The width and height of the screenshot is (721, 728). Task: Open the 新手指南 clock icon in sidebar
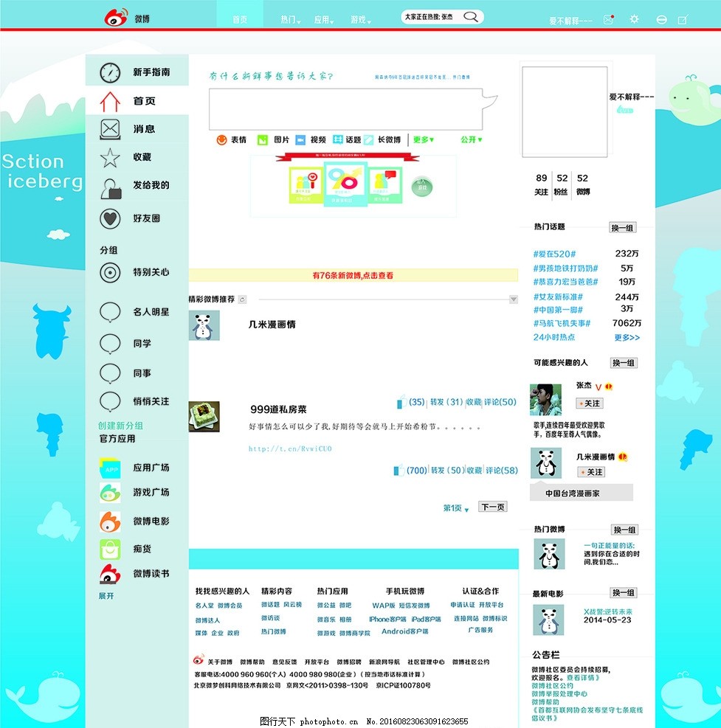(110, 72)
